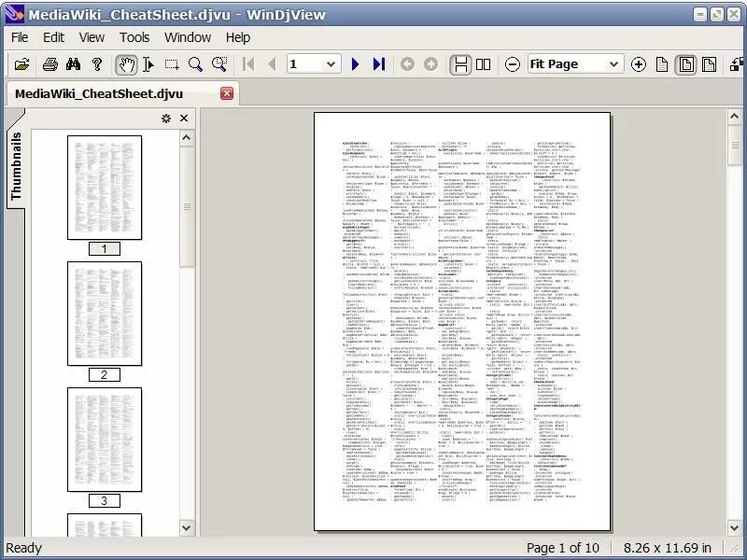Enable Fit Page zoom icon
Viewport: 747px width, 560px height.
click(686, 64)
